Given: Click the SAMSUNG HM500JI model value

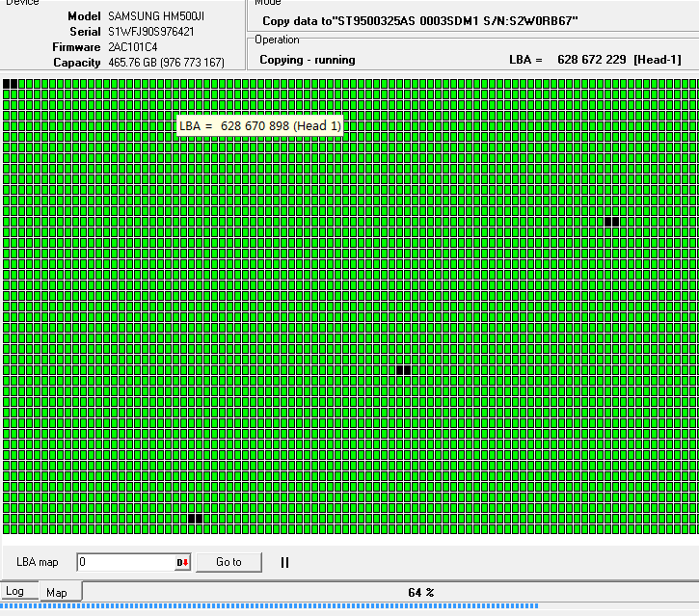Looking at the screenshot, I should point(156,16).
